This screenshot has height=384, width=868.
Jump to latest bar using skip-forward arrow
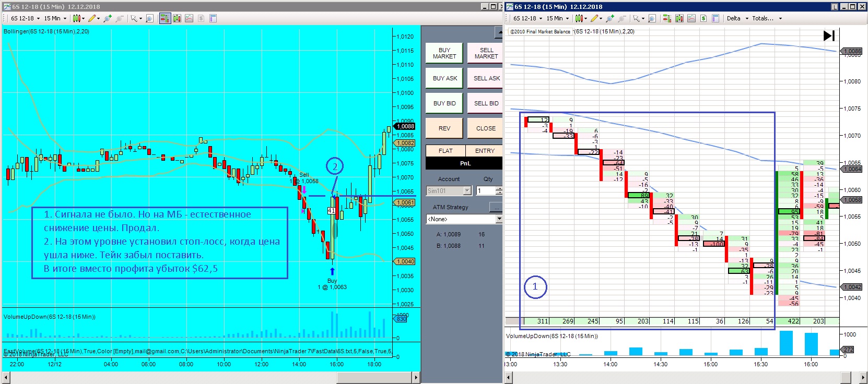(829, 35)
